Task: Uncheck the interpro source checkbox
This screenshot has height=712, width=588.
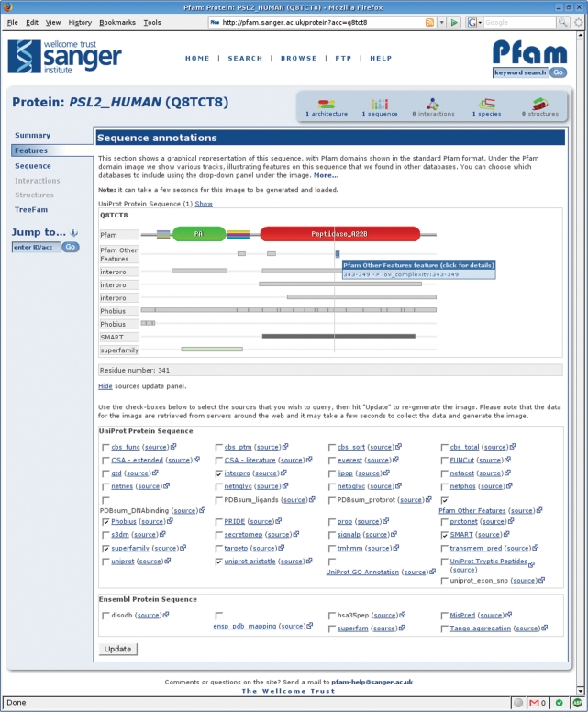Action: click(219, 473)
